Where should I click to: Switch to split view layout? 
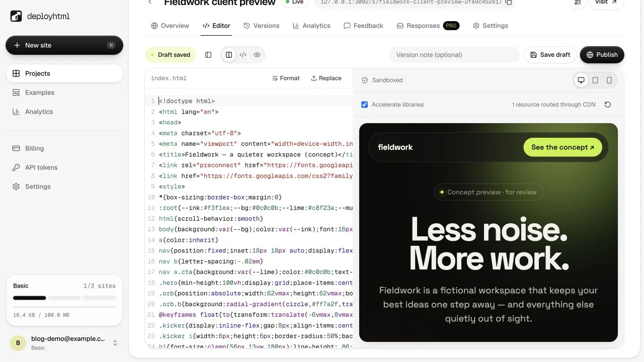[229, 55]
